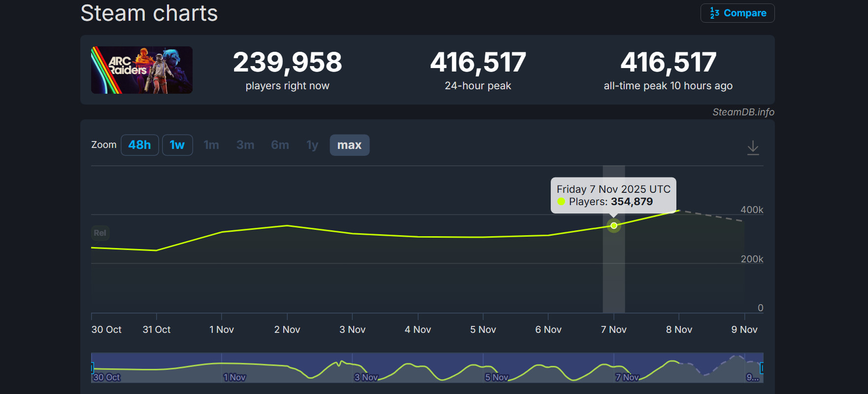Click the all-time peak 10 hours ago label
The image size is (868, 394).
point(668,86)
